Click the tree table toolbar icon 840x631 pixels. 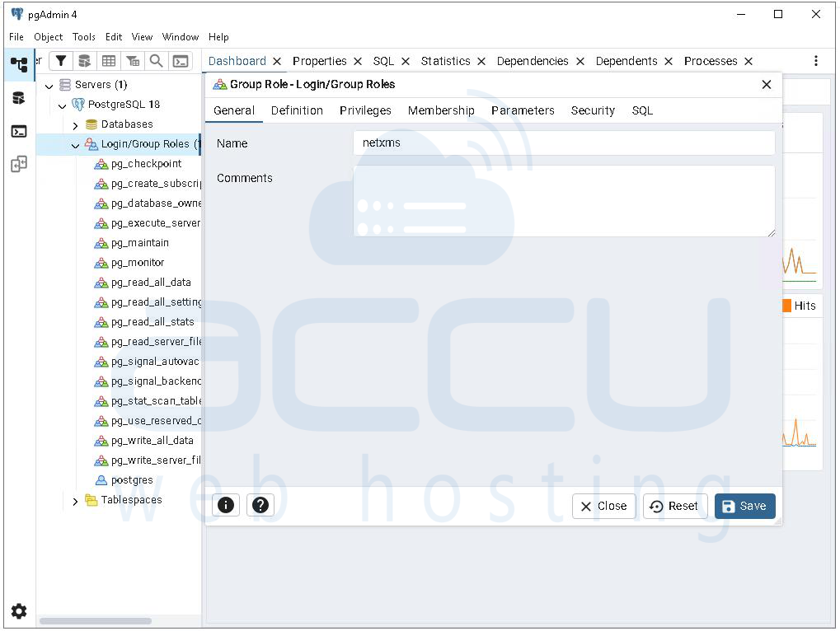tap(133, 61)
